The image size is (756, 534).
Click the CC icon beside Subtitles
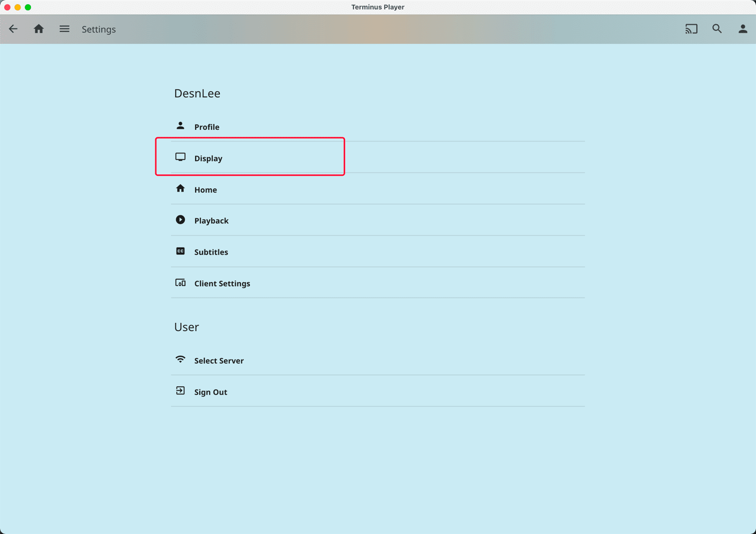[180, 251]
